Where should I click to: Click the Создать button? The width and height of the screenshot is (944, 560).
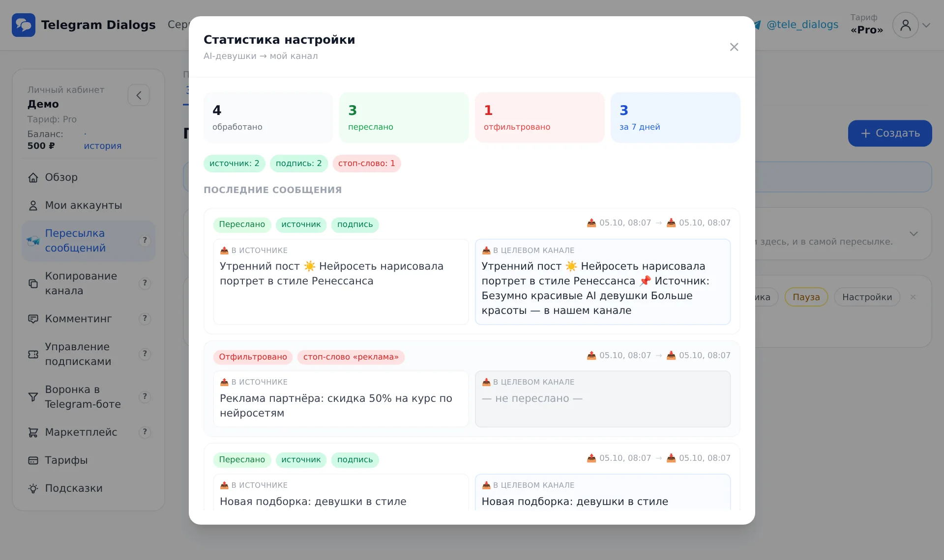click(890, 133)
